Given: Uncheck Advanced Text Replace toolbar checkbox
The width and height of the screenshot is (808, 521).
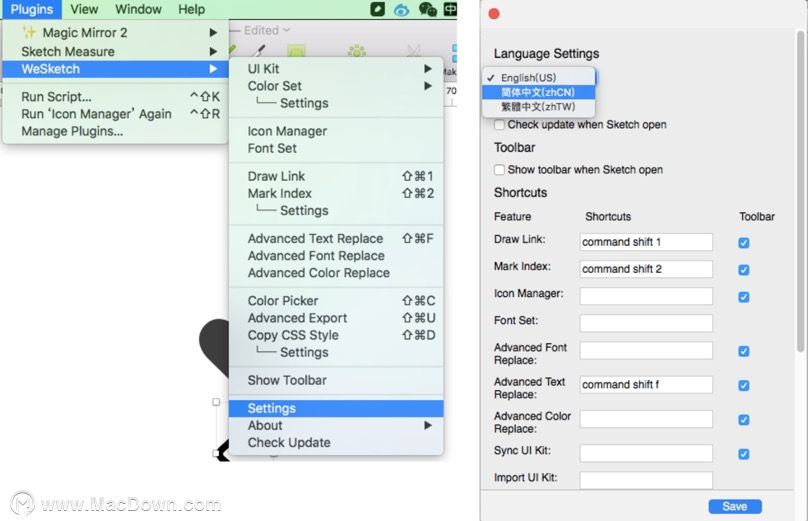Looking at the screenshot, I should [x=744, y=385].
